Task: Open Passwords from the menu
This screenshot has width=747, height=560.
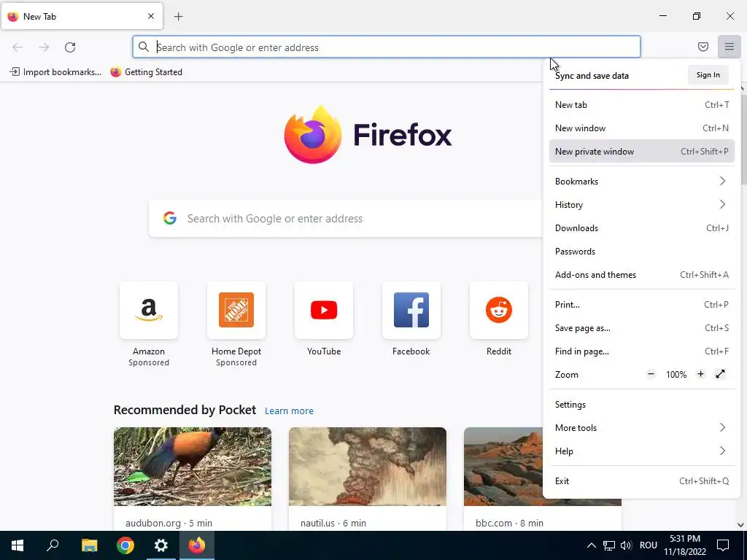Action: [x=642, y=252]
